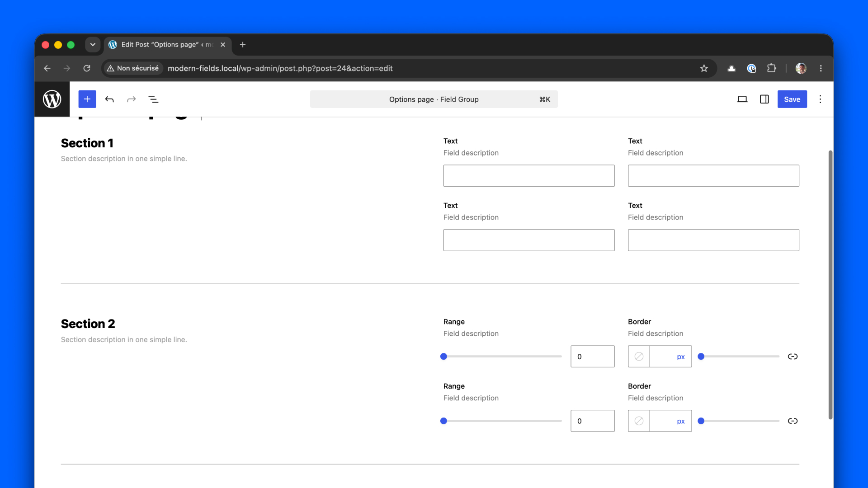Screen dimensions: 868x488
Task: Reload the current page
Action: coord(87,68)
